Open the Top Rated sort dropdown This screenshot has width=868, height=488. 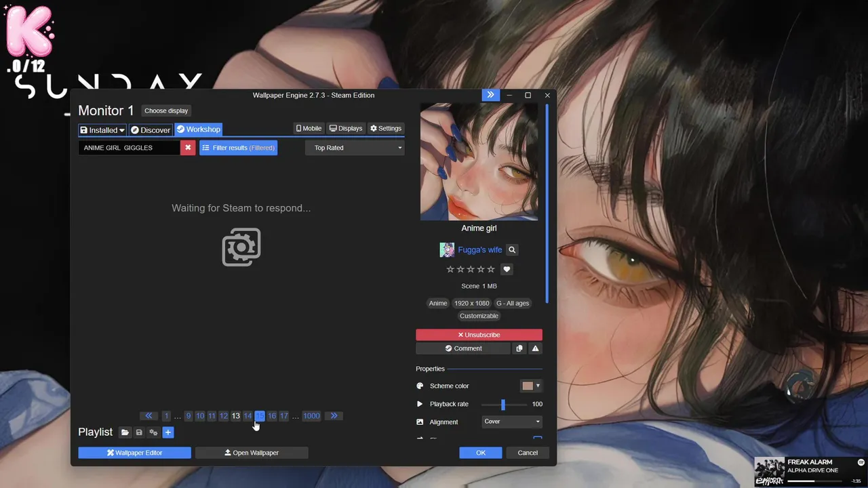pyautogui.click(x=355, y=148)
